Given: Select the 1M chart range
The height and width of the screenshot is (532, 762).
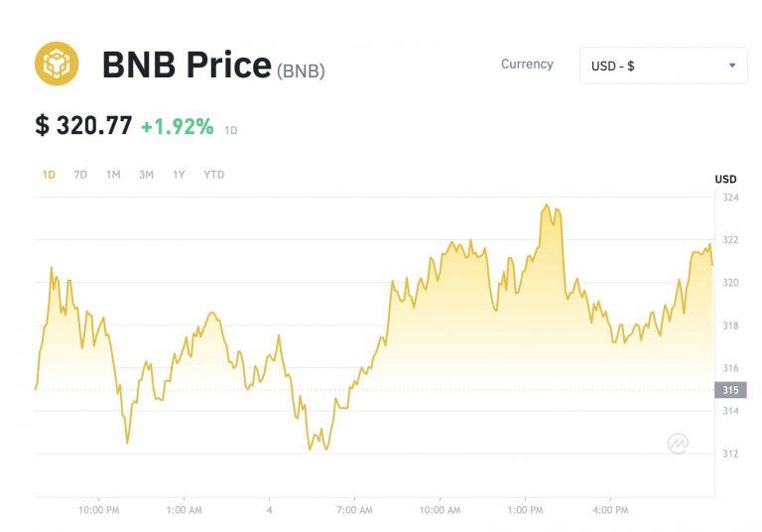Looking at the screenshot, I should 113,175.
